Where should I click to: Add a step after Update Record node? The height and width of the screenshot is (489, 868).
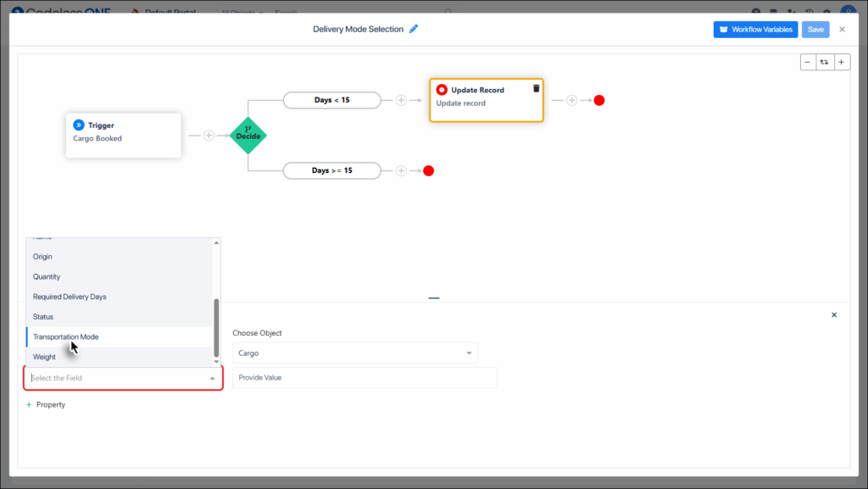[x=571, y=100]
